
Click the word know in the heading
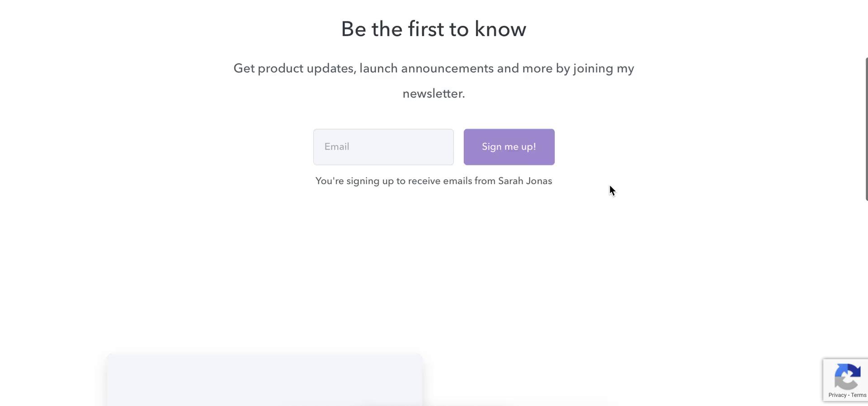click(500, 29)
